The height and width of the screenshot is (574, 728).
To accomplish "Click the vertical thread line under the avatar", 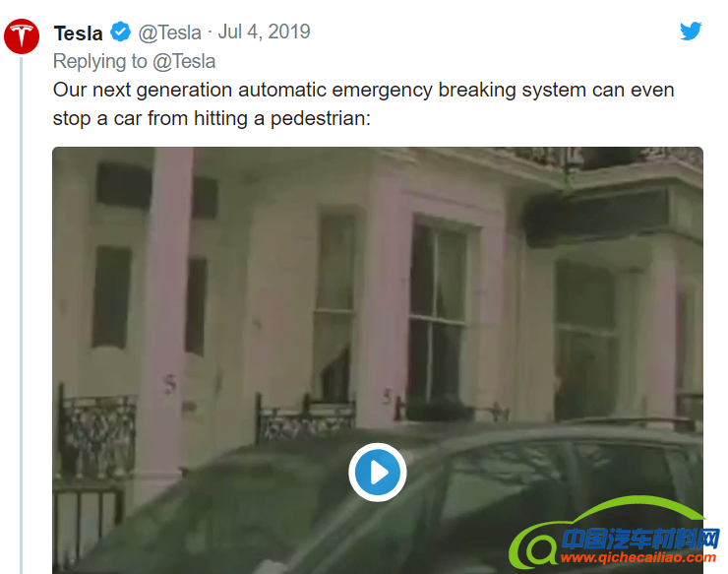I will pos(22,315).
